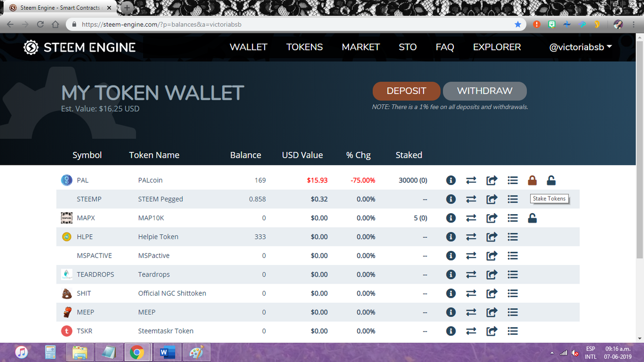
Task: Click the DEPOSIT button
Action: [x=407, y=91]
